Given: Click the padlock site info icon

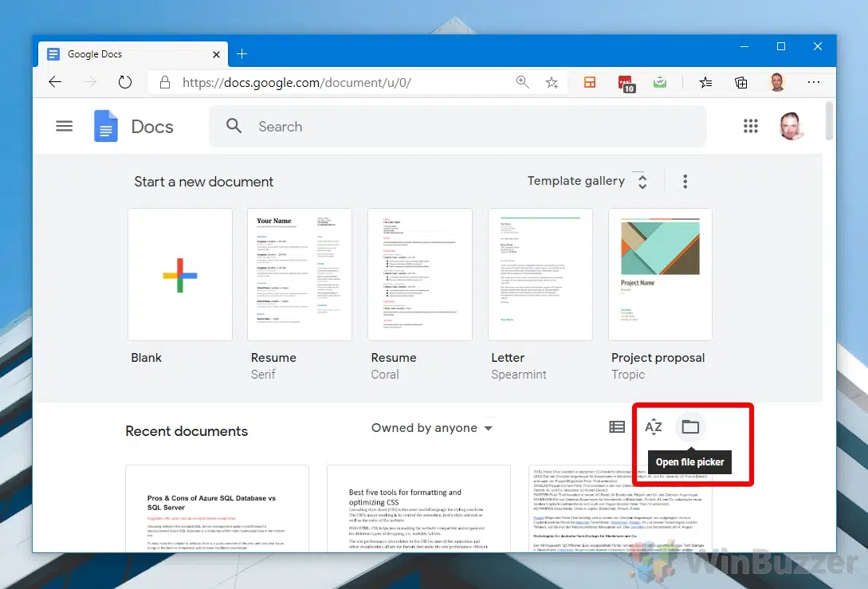Looking at the screenshot, I should 164,82.
